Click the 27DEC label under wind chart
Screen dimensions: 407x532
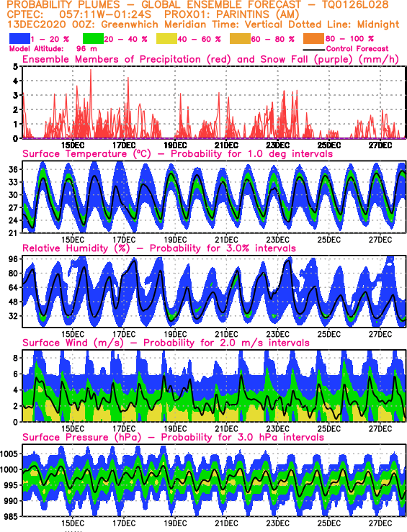[380, 428]
